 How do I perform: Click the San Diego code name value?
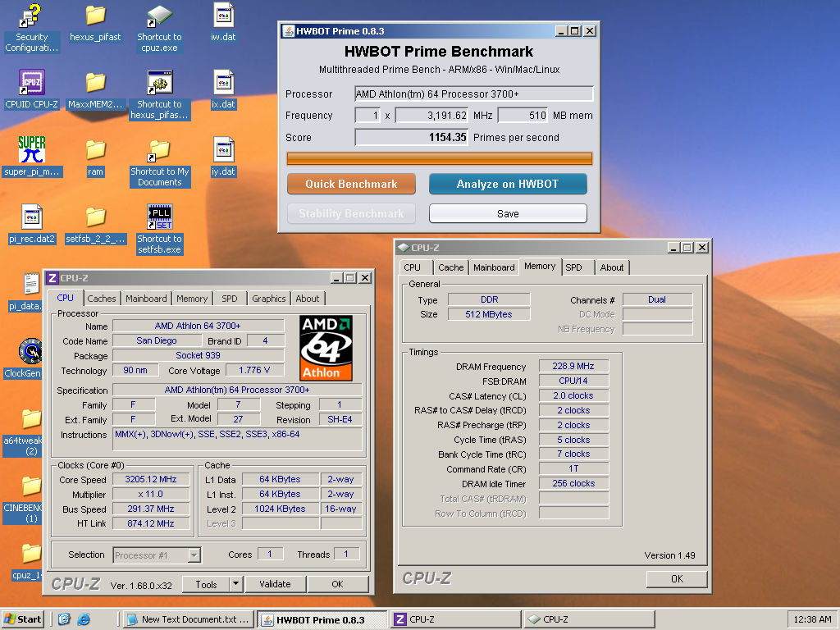point(157,340)
